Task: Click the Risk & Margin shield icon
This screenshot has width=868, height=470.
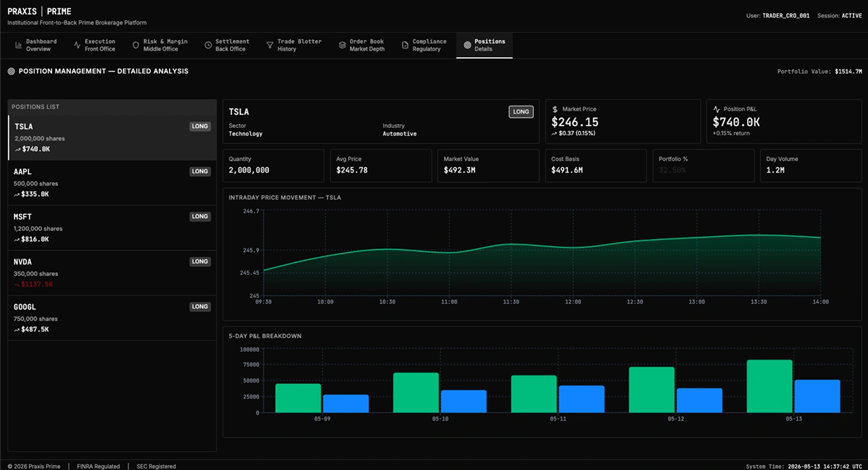Action: [135, 45]
